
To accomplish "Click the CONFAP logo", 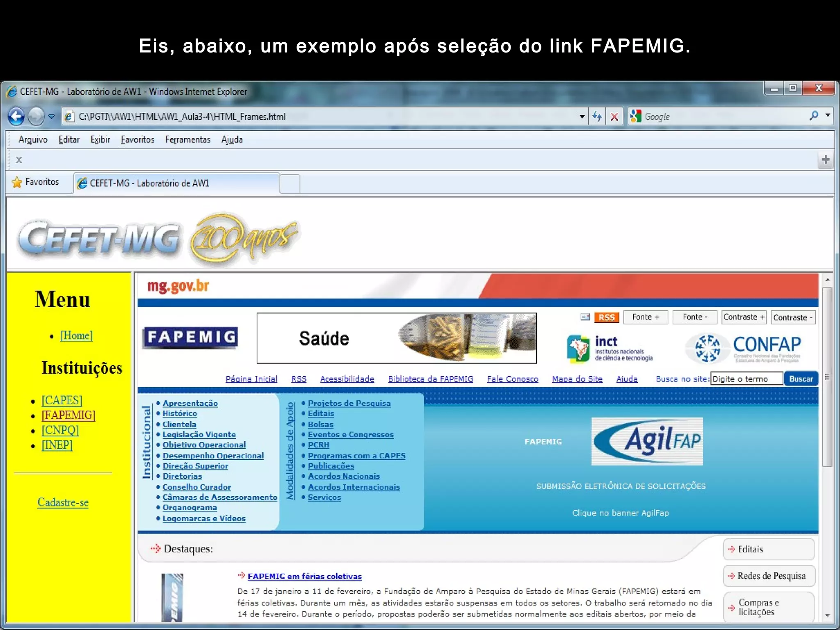I will (x=743, y=349).
